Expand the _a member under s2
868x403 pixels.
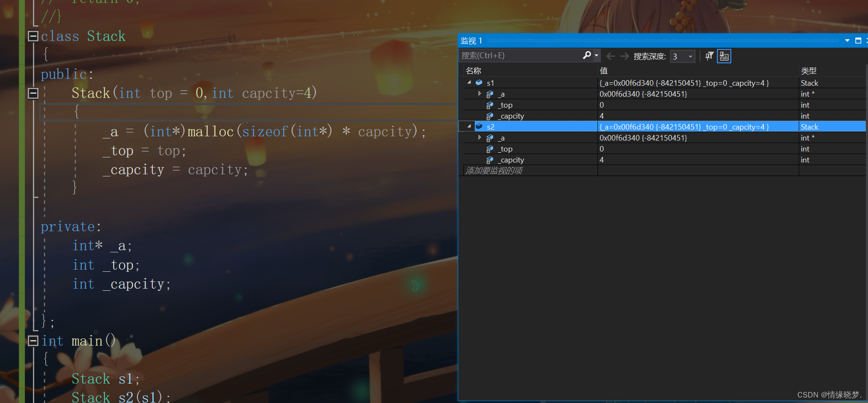point(479,138)
